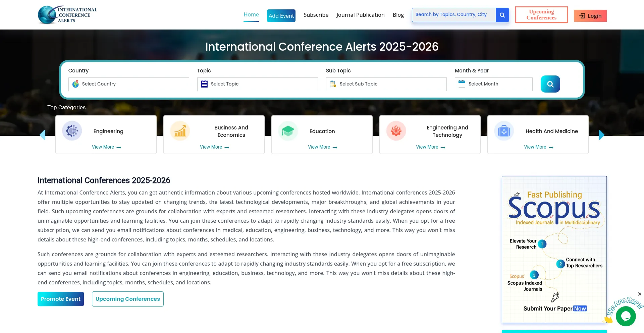Click the outlined Upcoming Conferences button

128,299
